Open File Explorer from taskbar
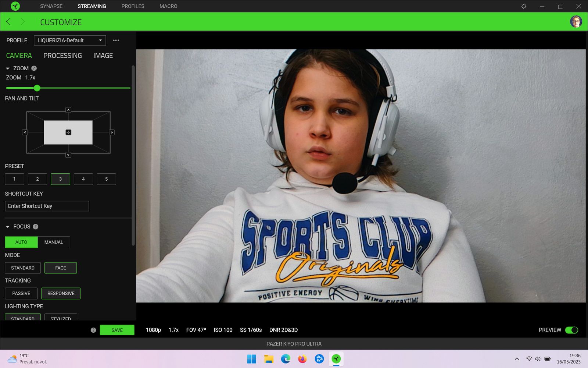 pyautogui.click(x=269, y=359)
